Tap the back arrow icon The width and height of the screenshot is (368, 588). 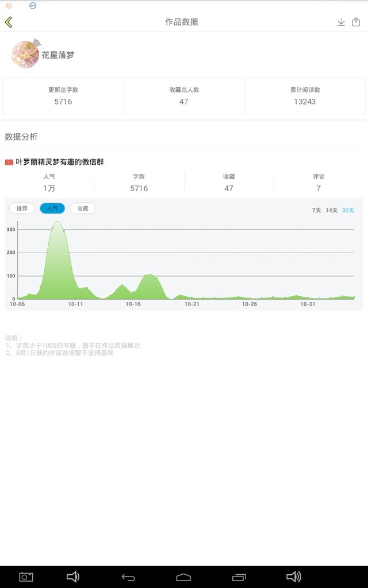(x=9, y=22)
